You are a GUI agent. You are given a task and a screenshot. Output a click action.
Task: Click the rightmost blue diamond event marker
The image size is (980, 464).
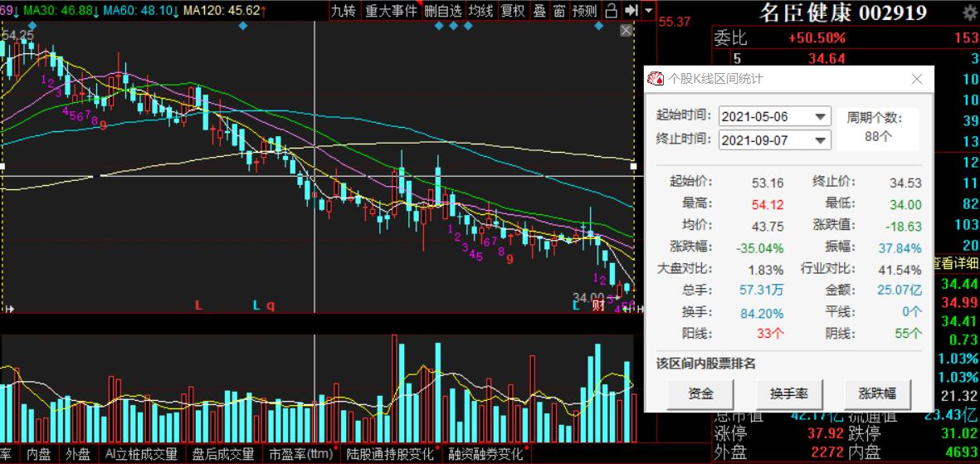pyautogui.click(x=599, y=26)
